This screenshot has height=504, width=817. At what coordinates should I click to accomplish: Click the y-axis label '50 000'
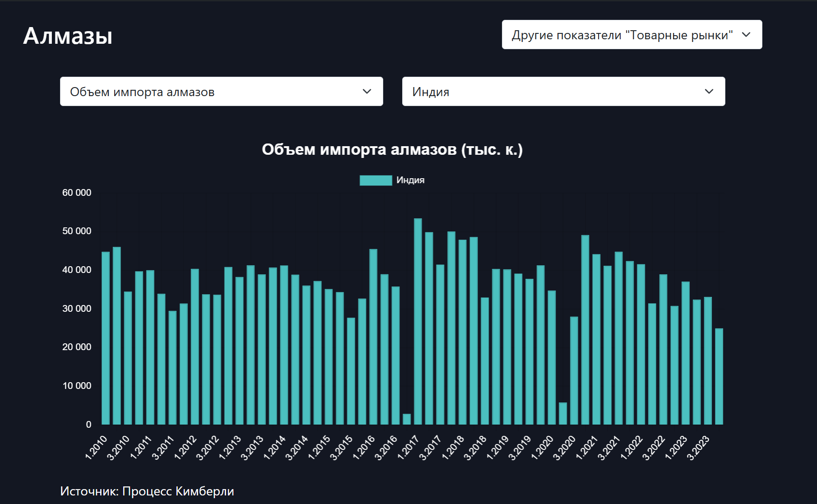pyautogui.click(x=77, y=231)
